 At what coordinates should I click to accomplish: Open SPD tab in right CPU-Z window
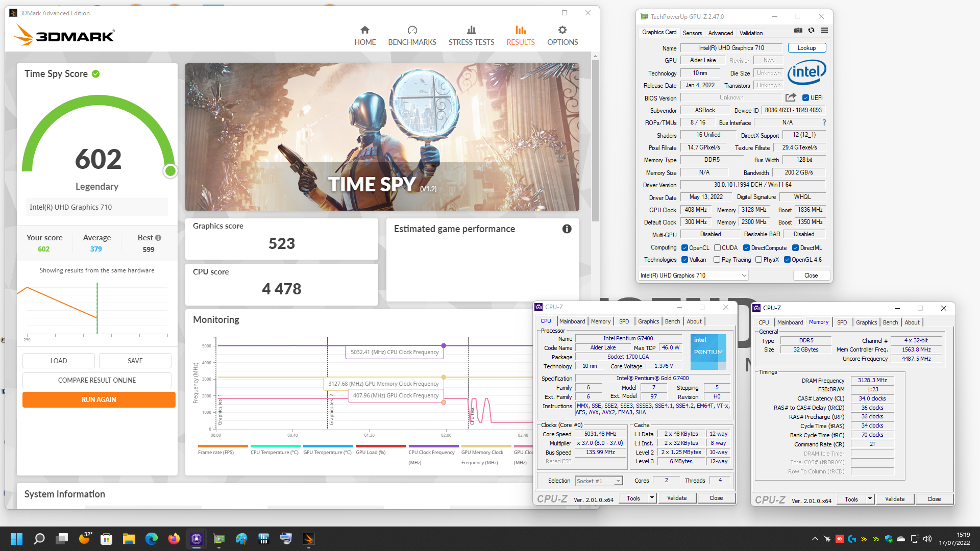842,322
